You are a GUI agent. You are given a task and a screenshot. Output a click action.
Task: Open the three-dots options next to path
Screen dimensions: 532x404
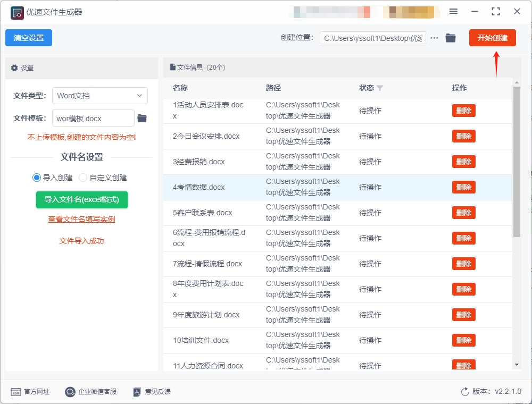[x=434, y=38]
